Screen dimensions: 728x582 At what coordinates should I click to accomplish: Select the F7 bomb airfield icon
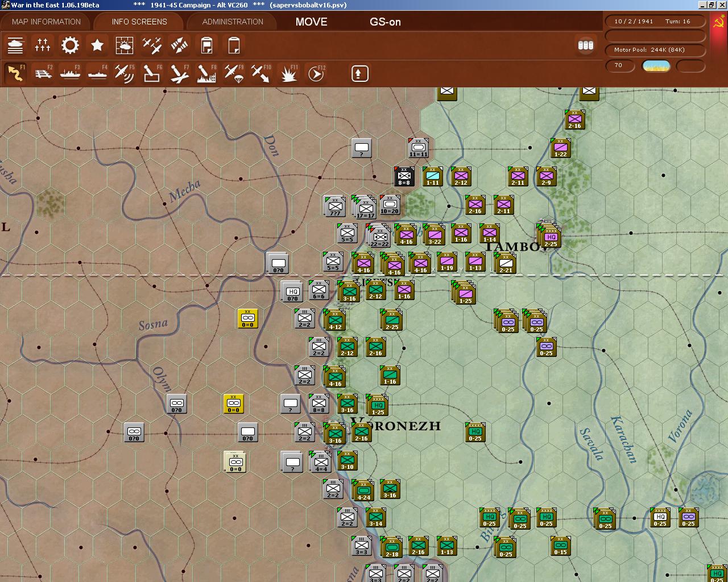179,73
